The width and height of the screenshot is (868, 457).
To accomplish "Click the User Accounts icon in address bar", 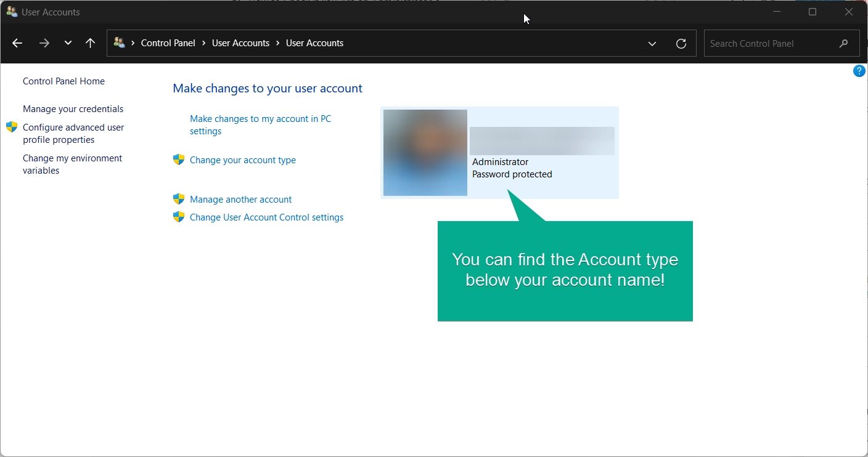I will (x=120, y=43).
